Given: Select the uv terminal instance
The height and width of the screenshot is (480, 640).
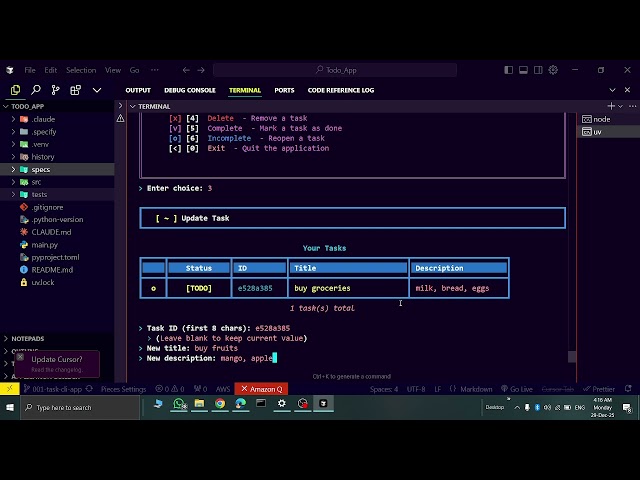Looking at the screenshot, I should (608, 132).
